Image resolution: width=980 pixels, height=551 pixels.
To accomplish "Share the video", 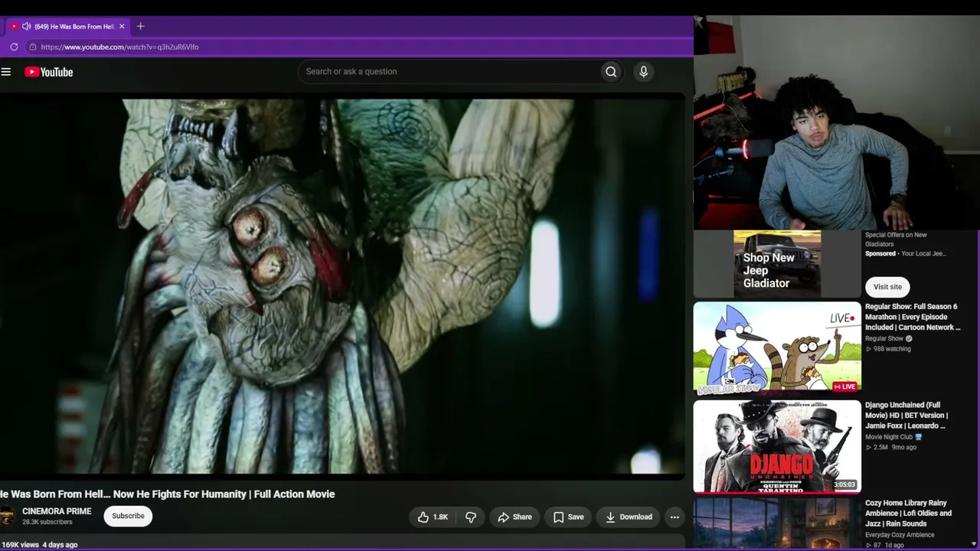I will (514, 517).
